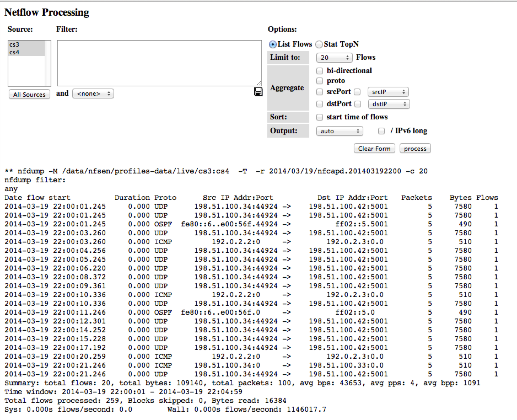Screen dimensions: 517x420
Task: Check the srcPort aggregate checkbox
Action: click(320, 92)
